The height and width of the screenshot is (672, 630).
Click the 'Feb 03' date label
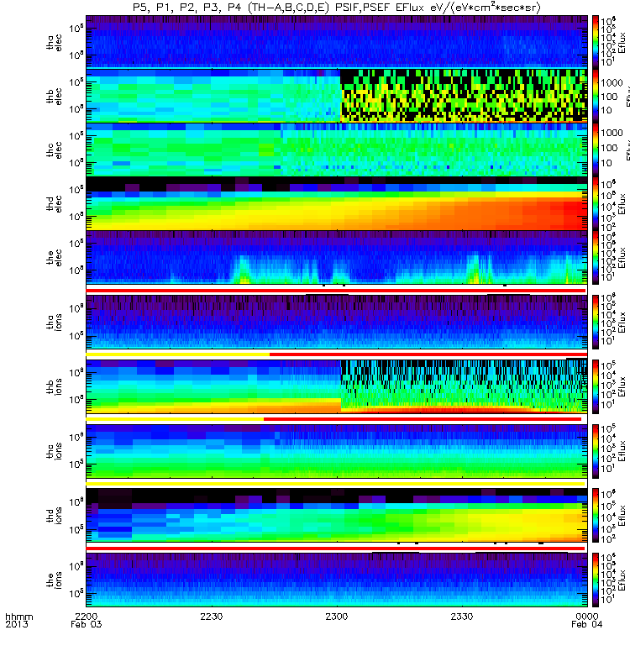(x=87, y=624)
